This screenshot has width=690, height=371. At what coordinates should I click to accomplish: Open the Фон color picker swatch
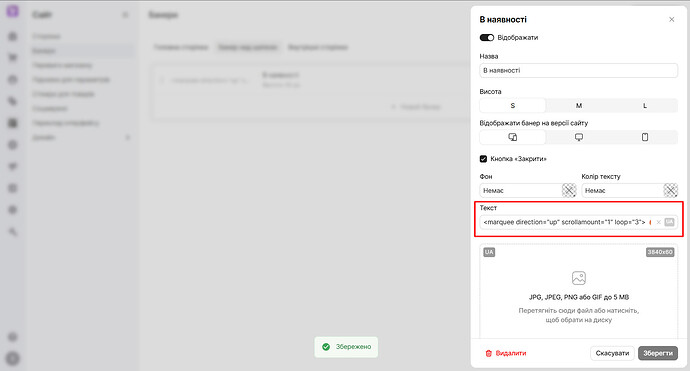click(x=569, y=191)
